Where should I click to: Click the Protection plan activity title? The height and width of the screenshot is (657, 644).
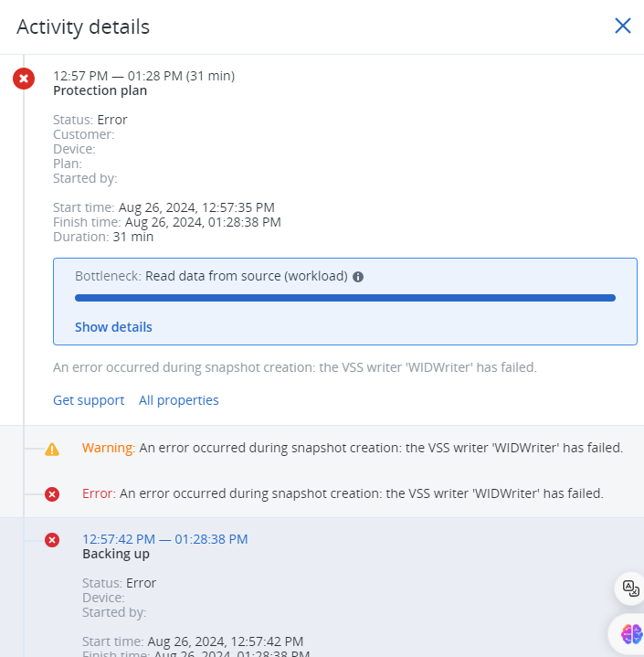click(100, 90)
